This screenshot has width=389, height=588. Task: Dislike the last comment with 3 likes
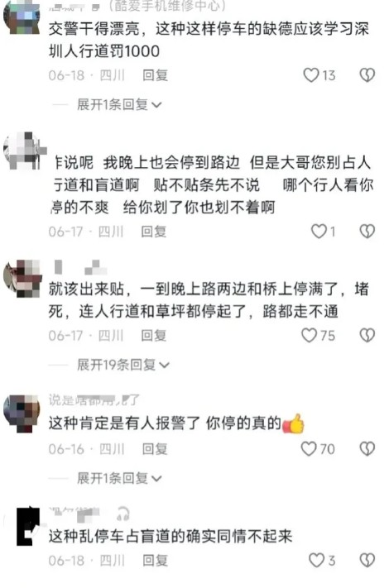(367, 560)
